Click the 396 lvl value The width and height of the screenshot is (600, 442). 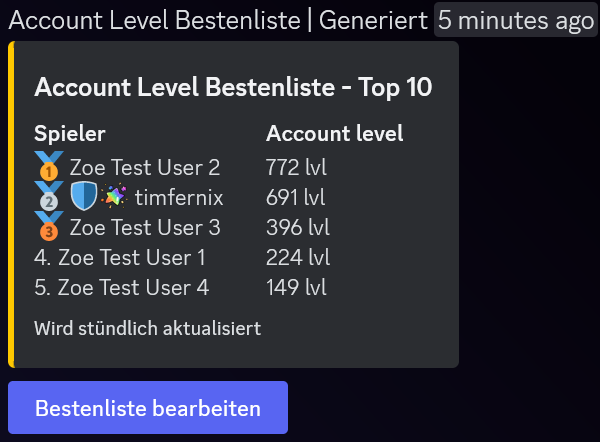point(298,228)
